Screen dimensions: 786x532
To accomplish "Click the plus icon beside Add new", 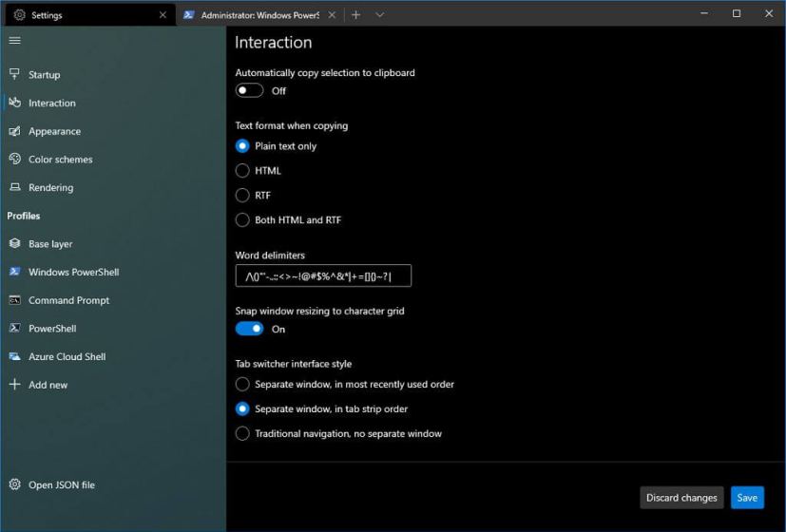I will point(14,384).
